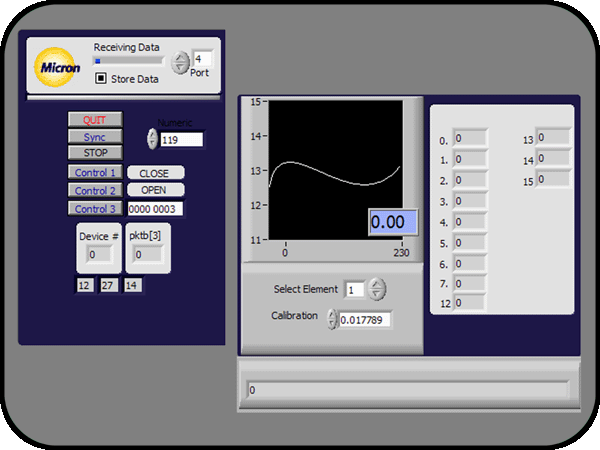
Task: Click the value box for element 1.
Action: point(470,160)
